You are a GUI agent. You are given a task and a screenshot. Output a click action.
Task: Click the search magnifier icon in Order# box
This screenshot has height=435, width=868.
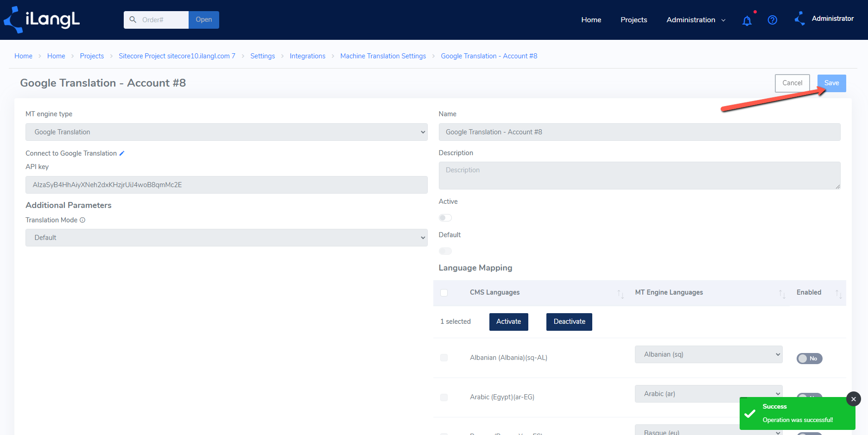pos(133,19)
